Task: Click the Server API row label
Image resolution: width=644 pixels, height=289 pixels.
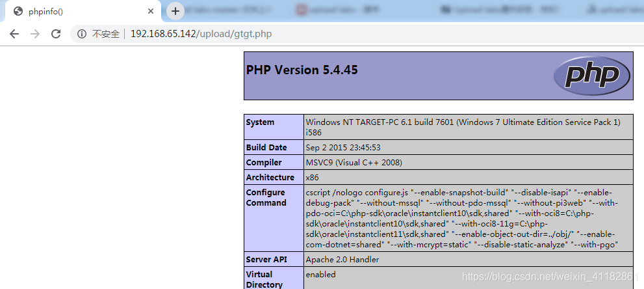Action: tap(266, 260)
